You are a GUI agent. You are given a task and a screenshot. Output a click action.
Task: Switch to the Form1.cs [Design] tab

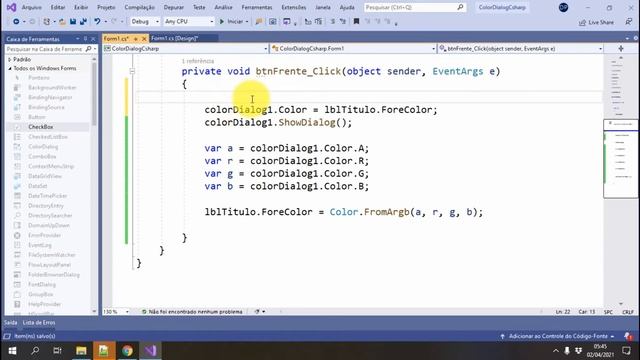coord(174,38)
